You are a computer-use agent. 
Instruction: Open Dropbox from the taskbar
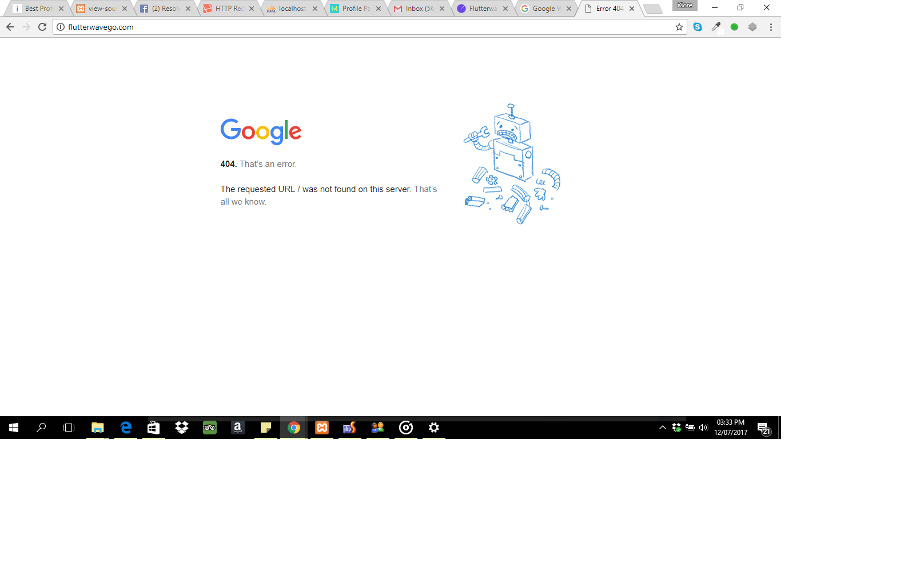point(182,428)
